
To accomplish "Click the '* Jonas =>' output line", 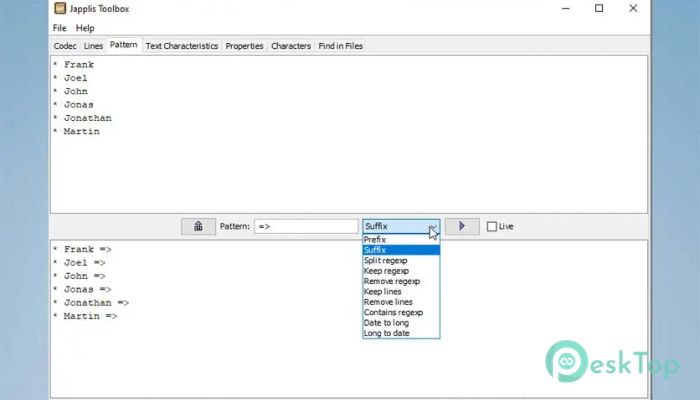I will click(82, 290).
